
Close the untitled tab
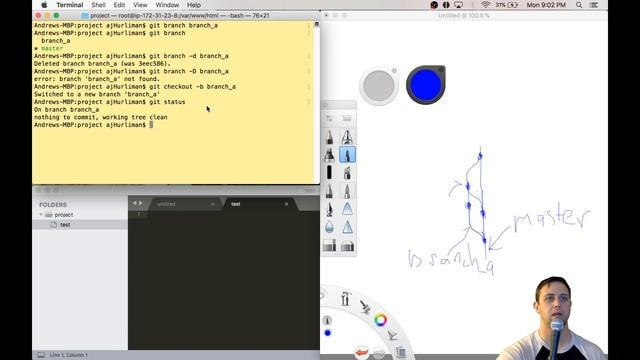pos(213,204)
